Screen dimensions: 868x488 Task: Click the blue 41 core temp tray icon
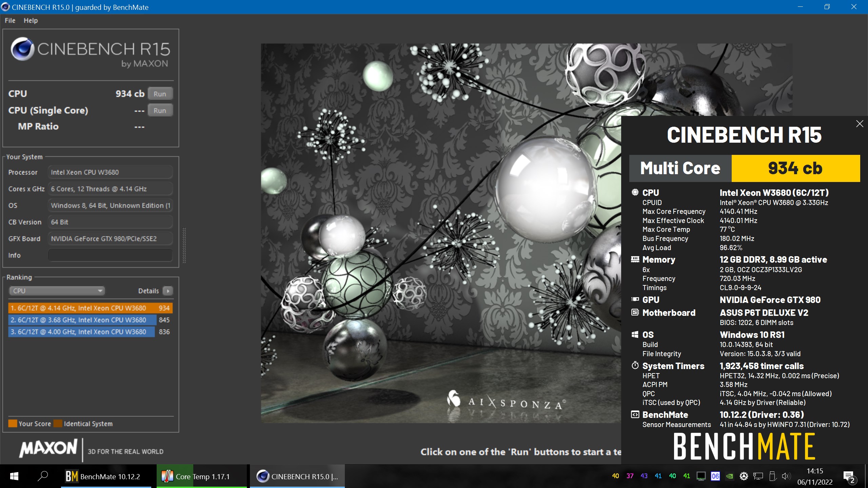658,476
